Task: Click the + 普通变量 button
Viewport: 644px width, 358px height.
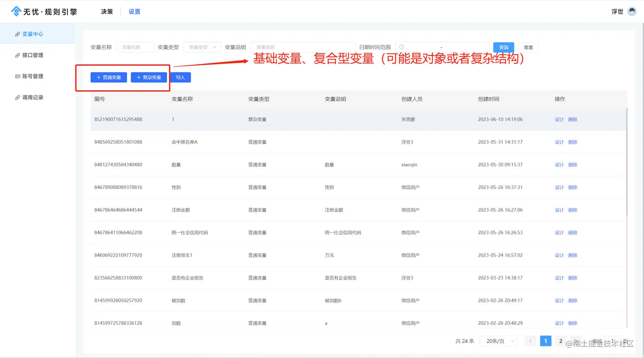Action: point(109,77)
